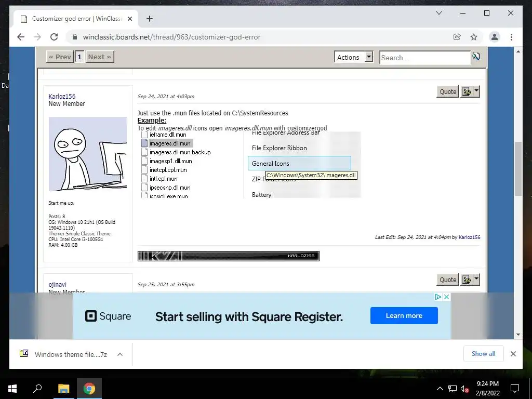Click the browser forward arrow

(x=37, y=37)
